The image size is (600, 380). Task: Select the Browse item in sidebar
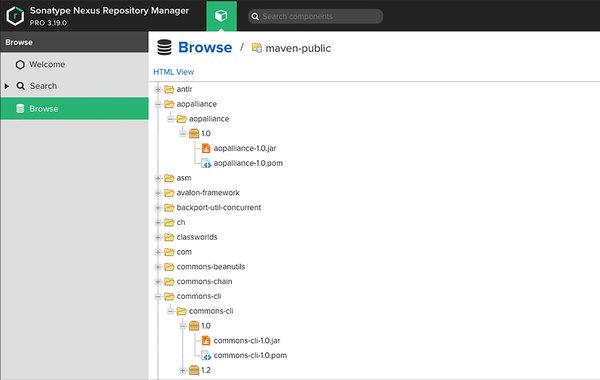coord(74,109)
